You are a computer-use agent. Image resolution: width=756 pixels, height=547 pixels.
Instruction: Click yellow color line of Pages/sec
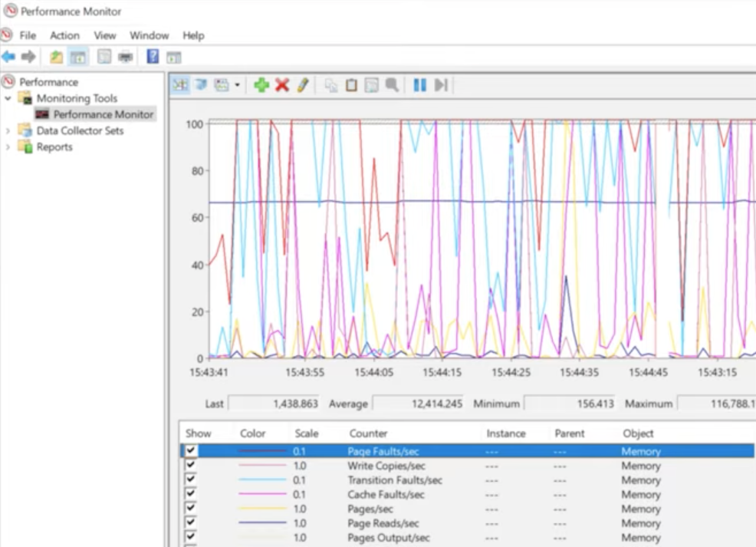(x=262, y=509)
